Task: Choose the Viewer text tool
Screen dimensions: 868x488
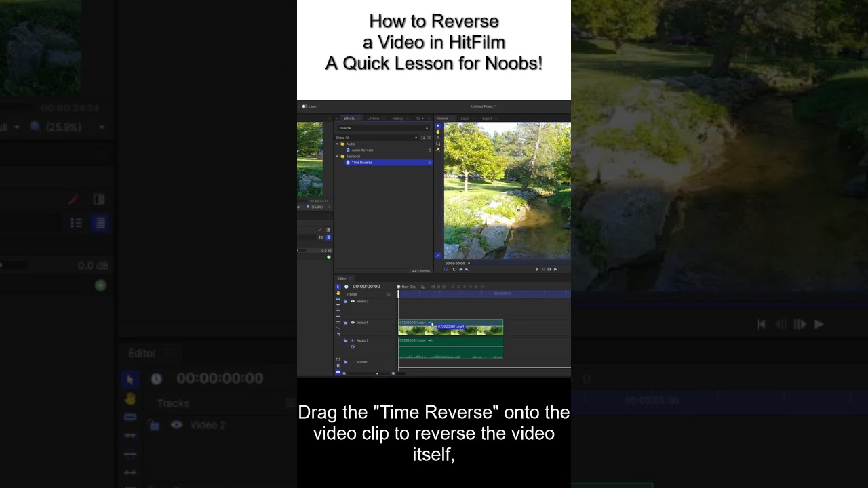Action: (438, 138)
